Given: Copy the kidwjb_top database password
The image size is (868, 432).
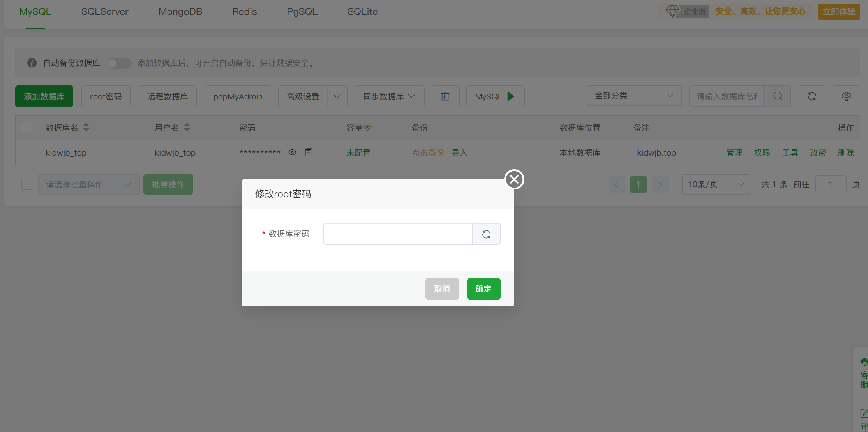Looking at the screenshot, I should tap(309, 152).
